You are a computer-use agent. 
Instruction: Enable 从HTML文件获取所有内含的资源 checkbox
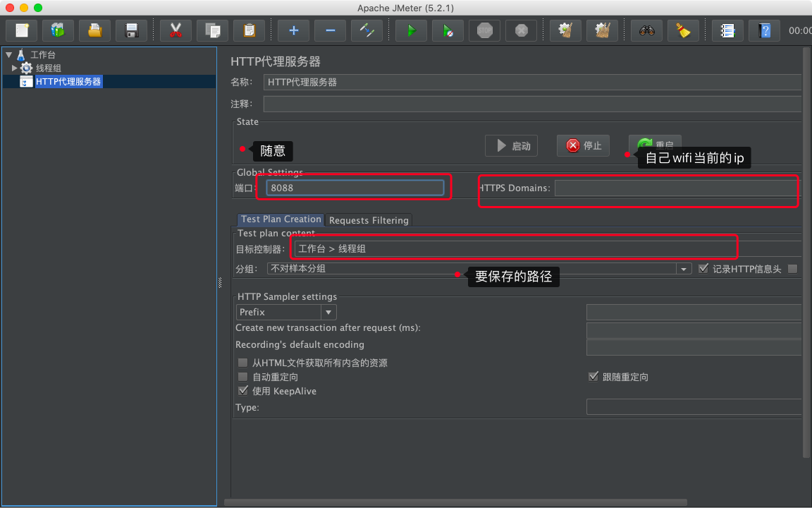(x=242, y=363)
